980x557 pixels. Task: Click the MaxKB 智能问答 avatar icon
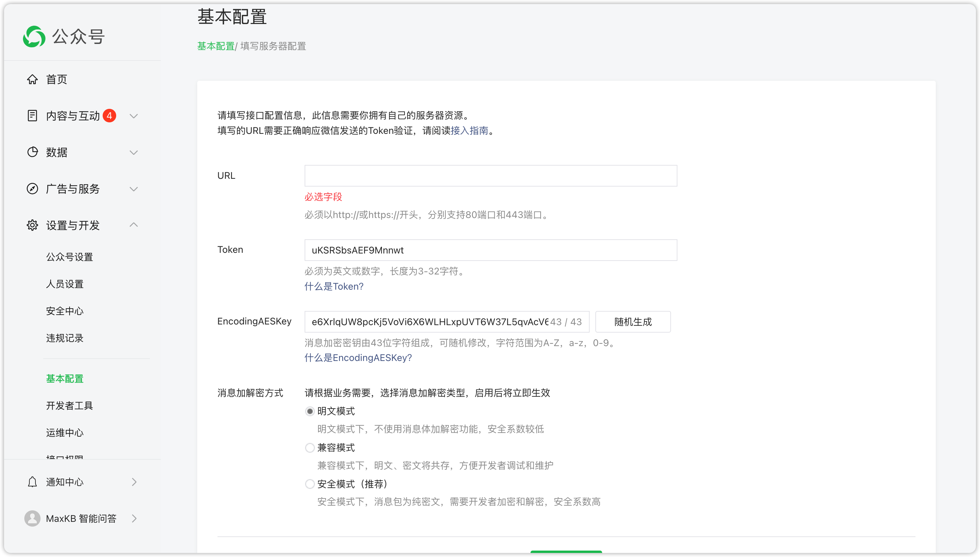coord(32,518)
